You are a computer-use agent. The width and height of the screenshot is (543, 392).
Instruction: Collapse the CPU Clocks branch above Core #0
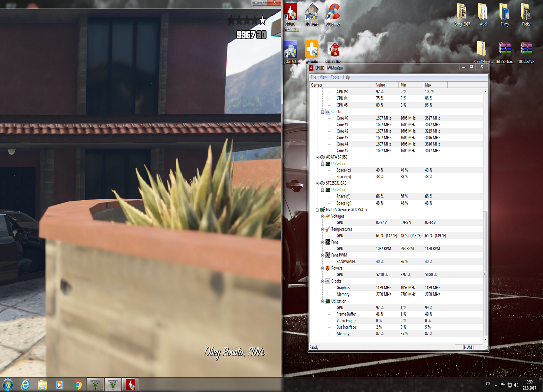coord(322,112)
